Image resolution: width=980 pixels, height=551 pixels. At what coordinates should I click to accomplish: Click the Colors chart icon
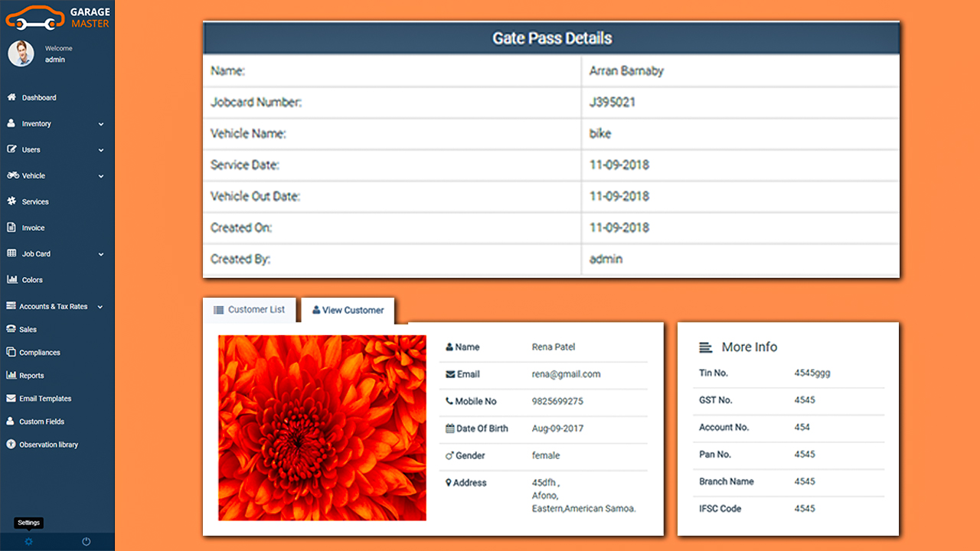coord(11,279)
